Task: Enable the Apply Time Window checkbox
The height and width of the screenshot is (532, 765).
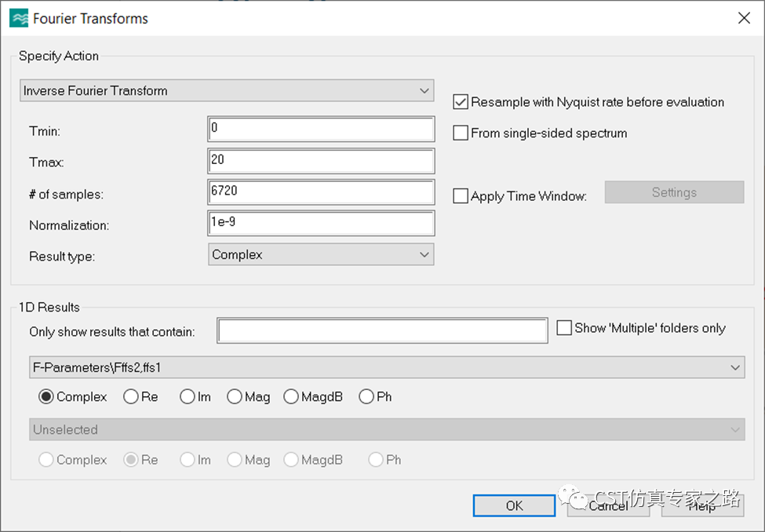Action: 461,196
